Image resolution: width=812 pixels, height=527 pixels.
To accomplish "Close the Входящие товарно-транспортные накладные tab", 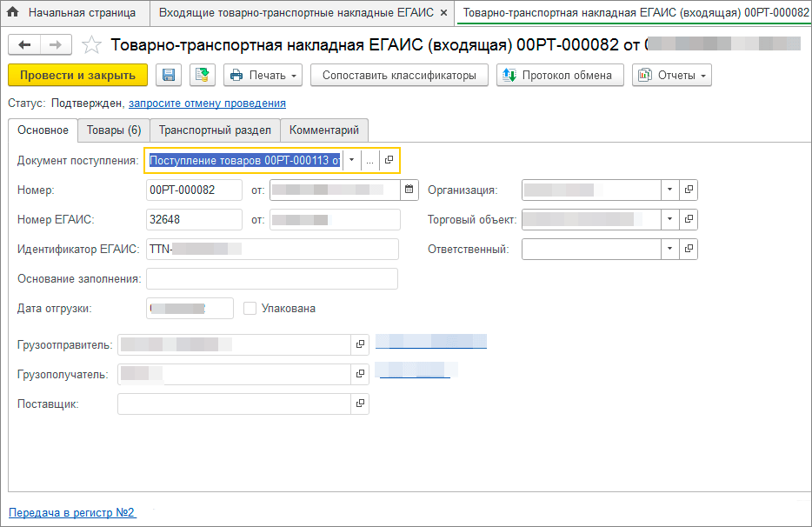I will [x=443, y=13].
